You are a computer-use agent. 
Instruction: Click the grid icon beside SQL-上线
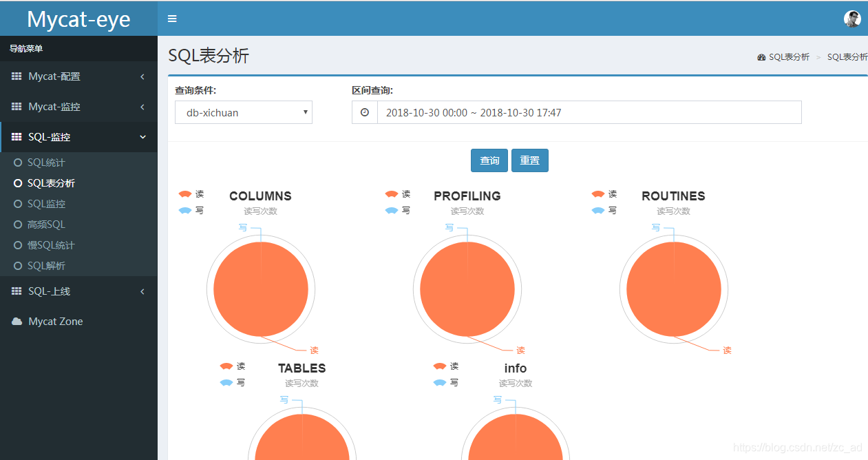click(x=17, y=291)
